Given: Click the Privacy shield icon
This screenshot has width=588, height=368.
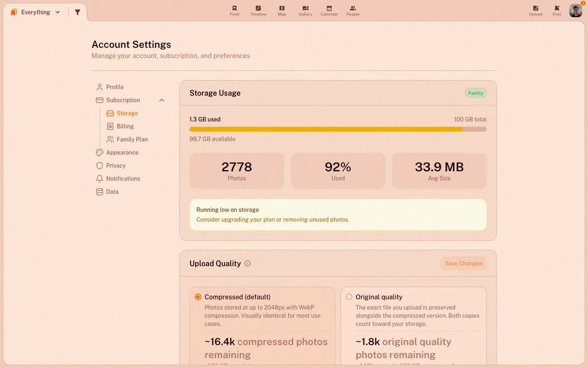Looking at the screenshot, I should pyautogui.click(x=99, y=166).
